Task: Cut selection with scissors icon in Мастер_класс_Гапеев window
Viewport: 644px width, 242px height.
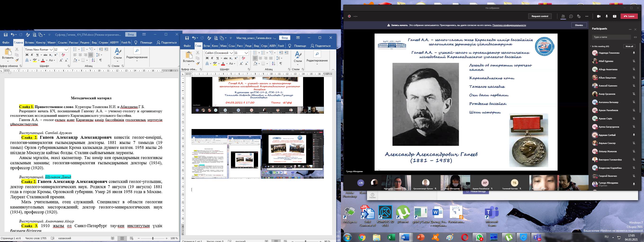Action: tap(198, 53)
